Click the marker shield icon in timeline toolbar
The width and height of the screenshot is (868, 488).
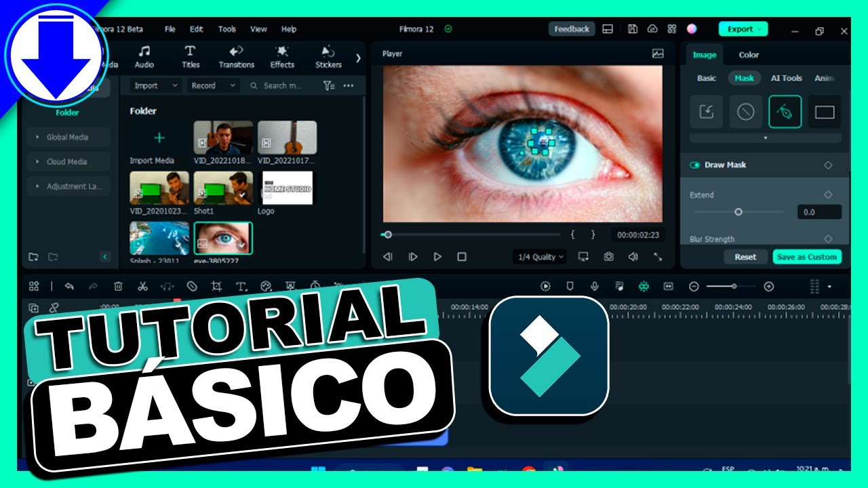570,287
